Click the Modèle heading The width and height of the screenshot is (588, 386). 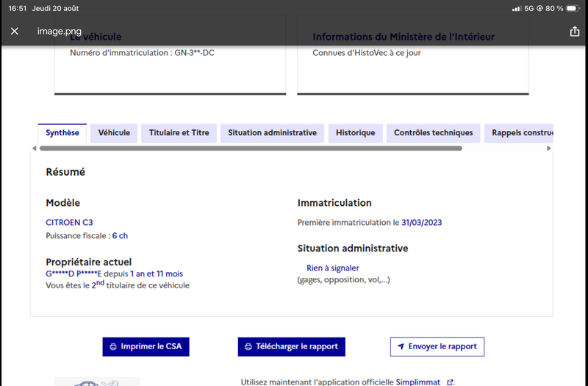point(62,203)
